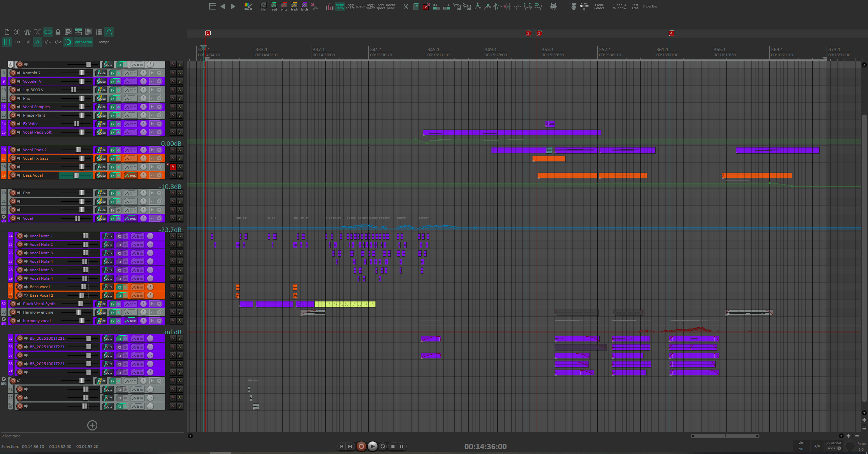Click the Jup-8000 V volume fader
Image resolution: width=868 pixels, height=454 pixels.
point(74,90)
